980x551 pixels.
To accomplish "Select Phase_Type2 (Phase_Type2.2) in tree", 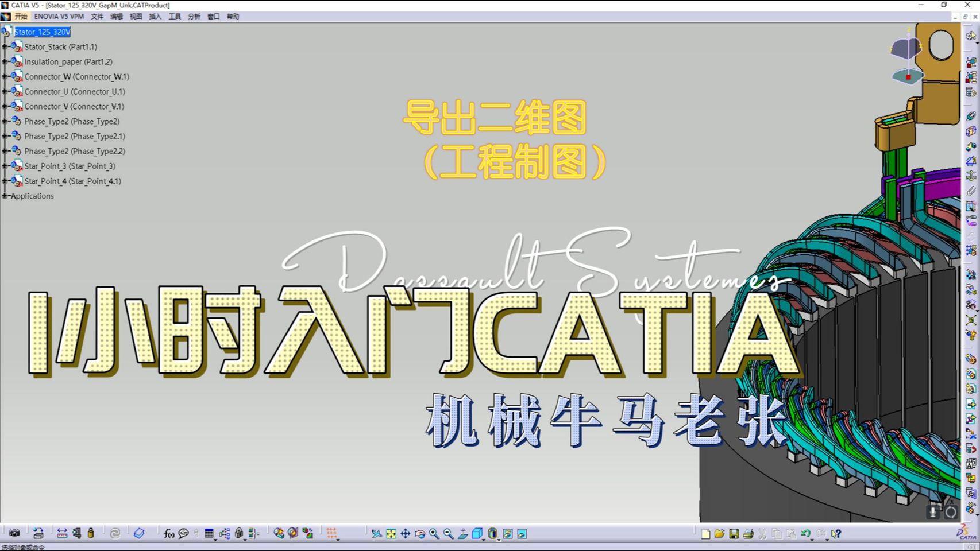I will [x=75, y=151].
